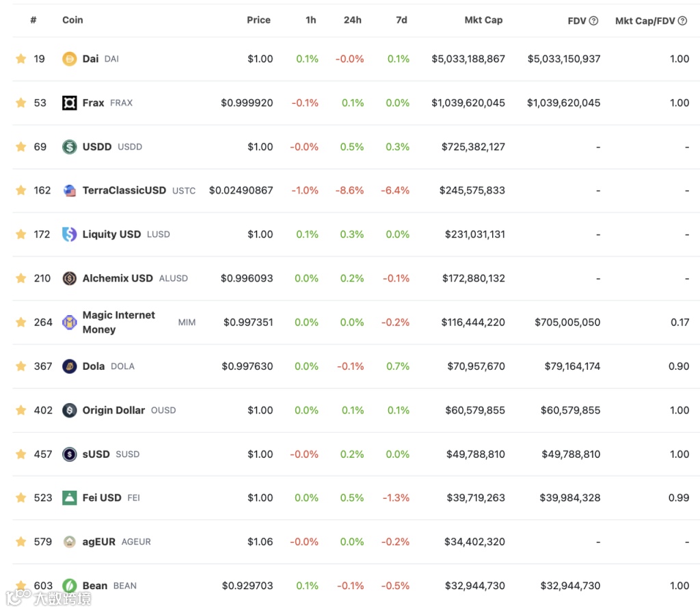Open the agEUR coin page link
Viewport: 700px width, 611px height.
99,542
